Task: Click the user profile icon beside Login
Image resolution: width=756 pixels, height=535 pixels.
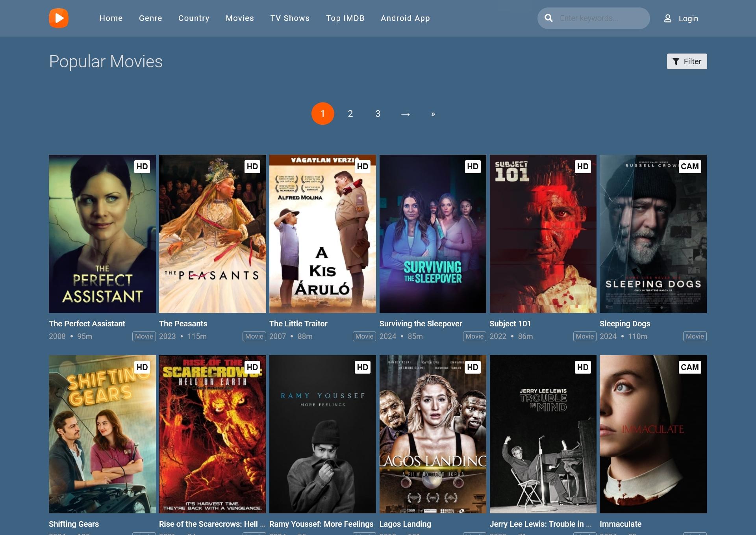Action: tap(668, 19)
